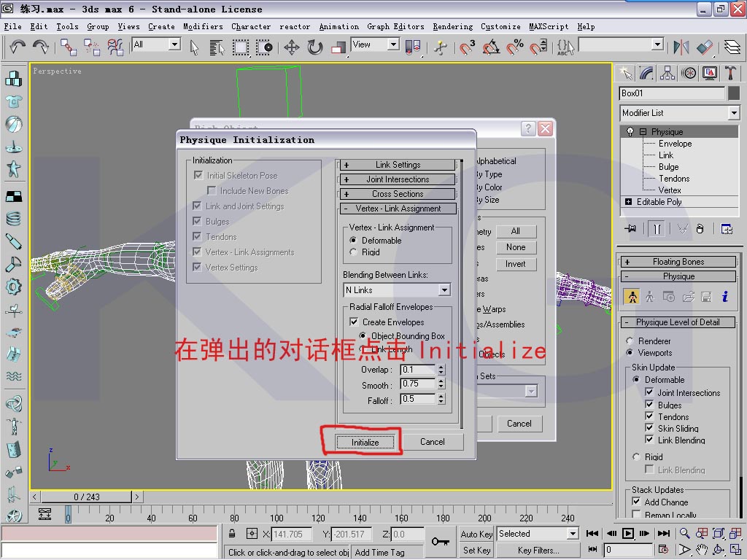
Task: Toggle the Angle Snap icon
Action: coord(491,47)
